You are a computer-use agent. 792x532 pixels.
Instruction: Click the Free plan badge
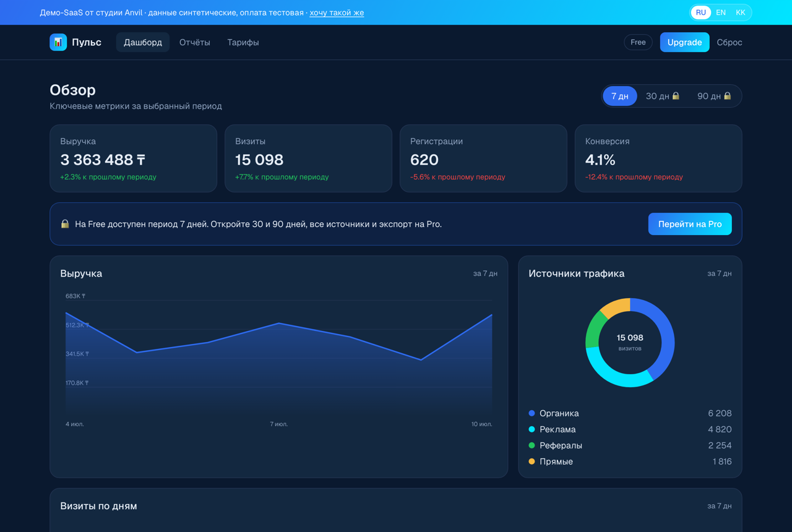638,42
